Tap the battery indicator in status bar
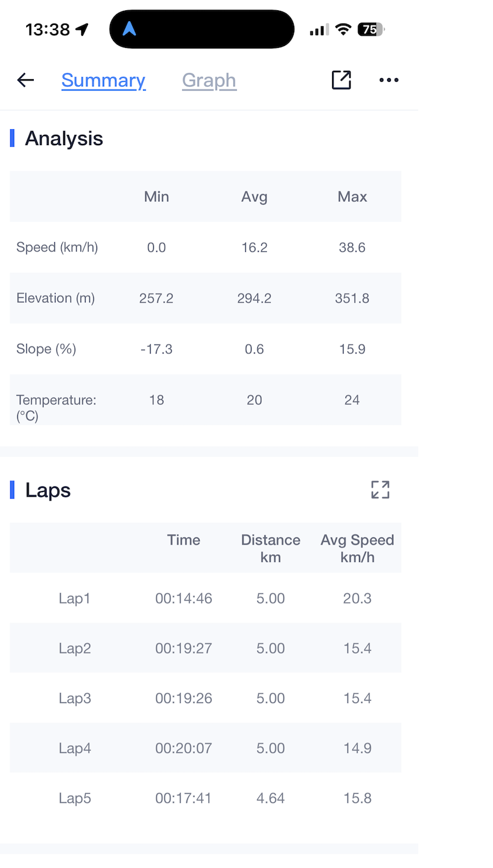This screenshot has width=493, height=868. 370,29
